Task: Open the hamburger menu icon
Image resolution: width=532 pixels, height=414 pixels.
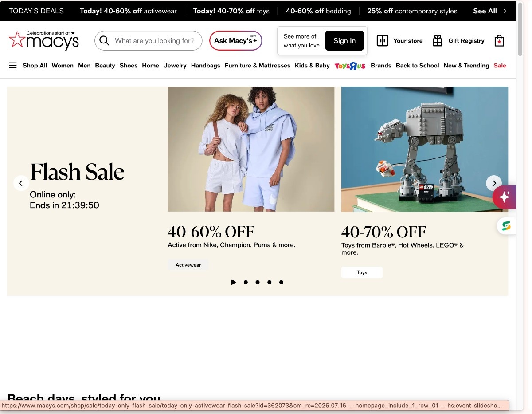Action: (x=13, y=66)
